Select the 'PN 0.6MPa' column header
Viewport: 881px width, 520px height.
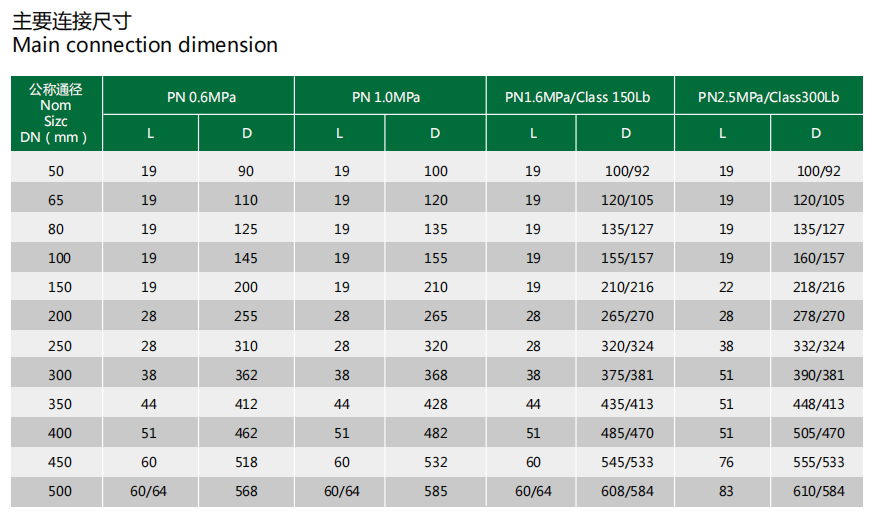coord(198,97)
